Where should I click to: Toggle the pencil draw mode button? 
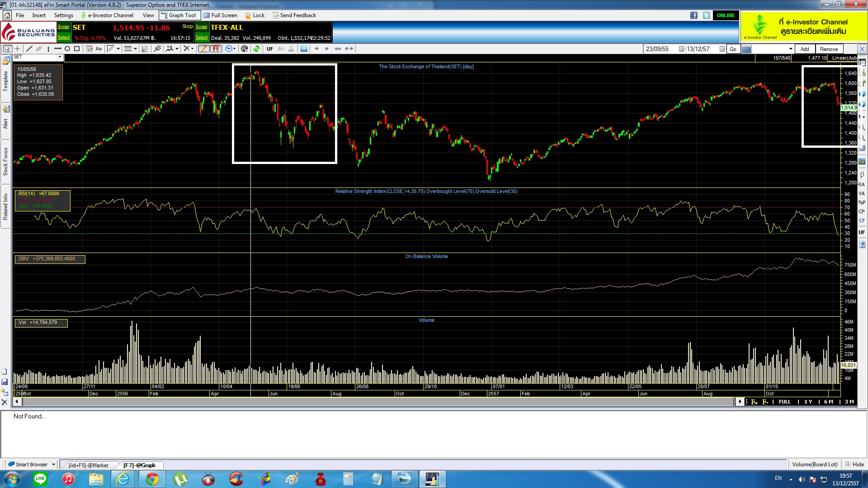[204, 49]
